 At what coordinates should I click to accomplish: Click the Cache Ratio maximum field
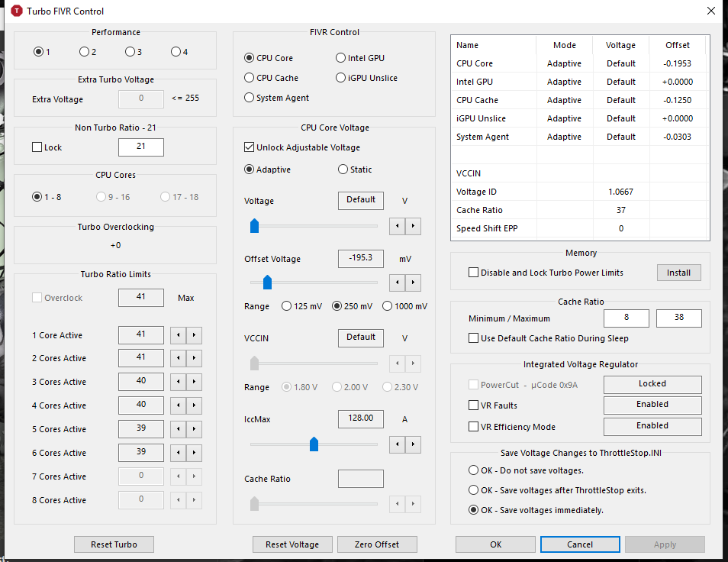click(x=679, y=318)
